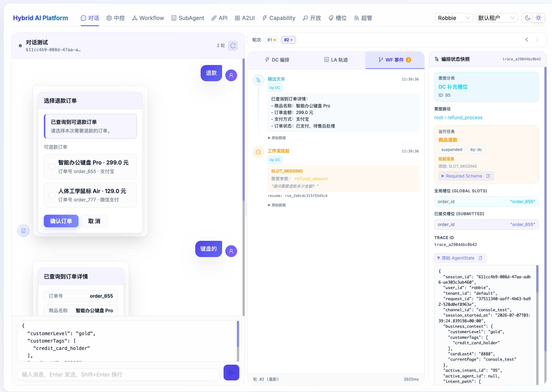The height and width of the screenshot is (392, 552).
Task: Click the by DC tag under 工作流挂起
Action: 275,160
